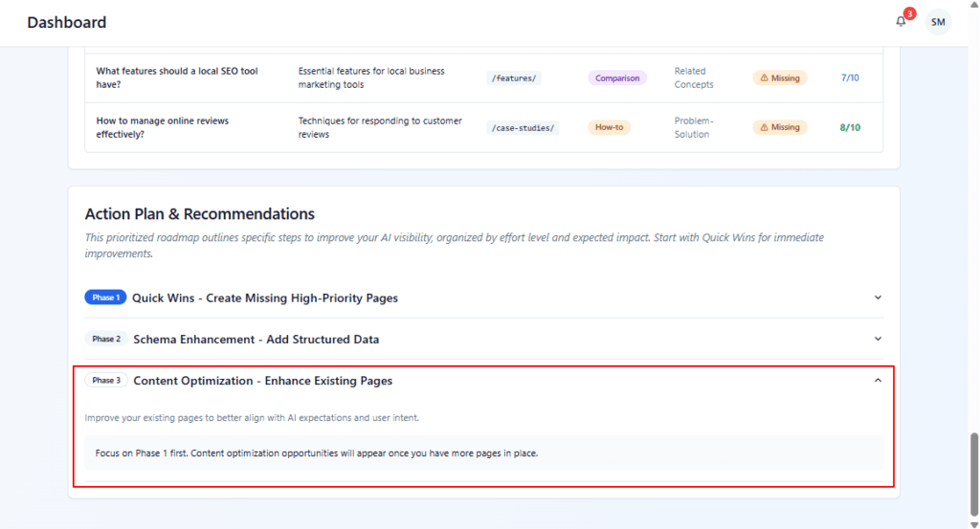The image size is (980, 529).
Task: Click the Dashboard page title
Action: 67,22
